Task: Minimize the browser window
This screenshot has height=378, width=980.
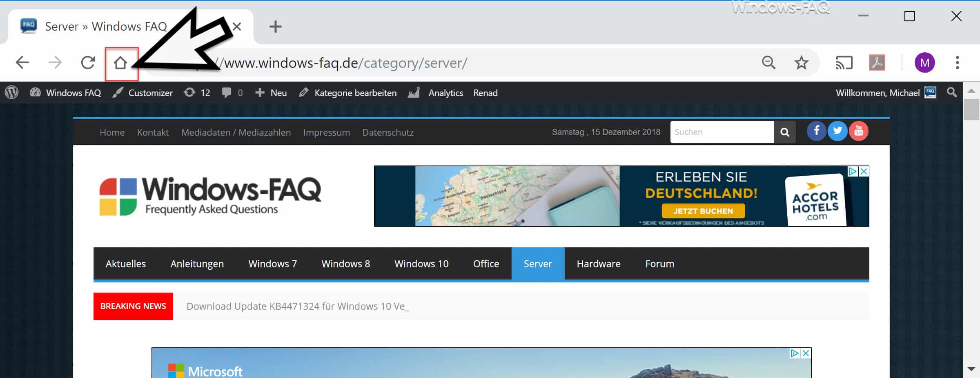Action: pyautogui.click(x=863, y=16)
